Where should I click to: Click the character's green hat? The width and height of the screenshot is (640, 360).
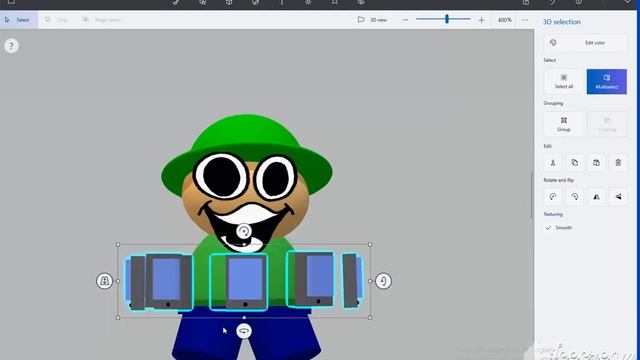click(x=246, y=135)
